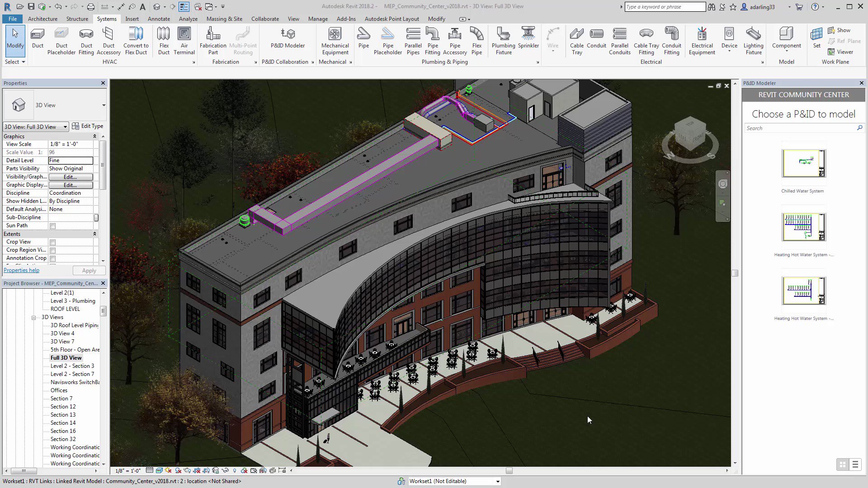868x488 pixels.
Task: Select the Mechanical Equipment tool
Action: [335, 41]
